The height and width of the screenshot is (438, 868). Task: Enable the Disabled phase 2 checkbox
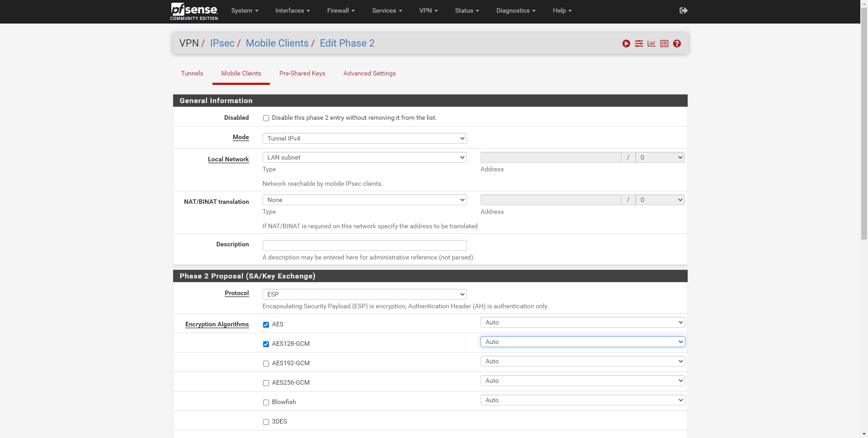point(266,118)
